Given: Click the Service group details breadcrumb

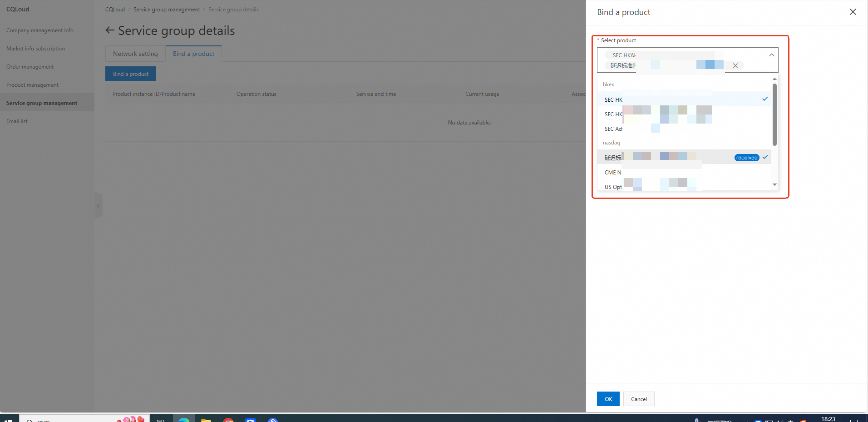Looking at the screenshot, I should click(x=233, y=10).
